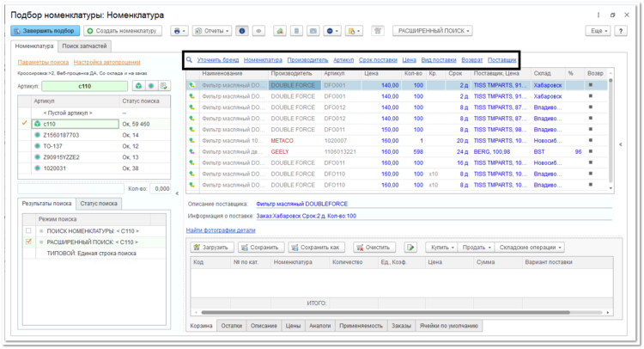Click the picture card toolbar icon
Image resolution: width=644 pixels, height=349 pixels.
click(x=313, y=31)
